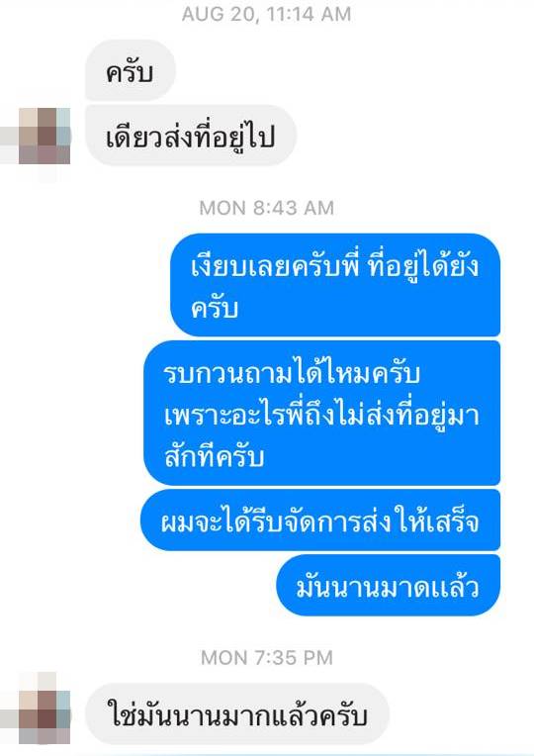Select the มันนานมาดแล้ว sent bubble
534x756 pixels.
tap(388, 586)
